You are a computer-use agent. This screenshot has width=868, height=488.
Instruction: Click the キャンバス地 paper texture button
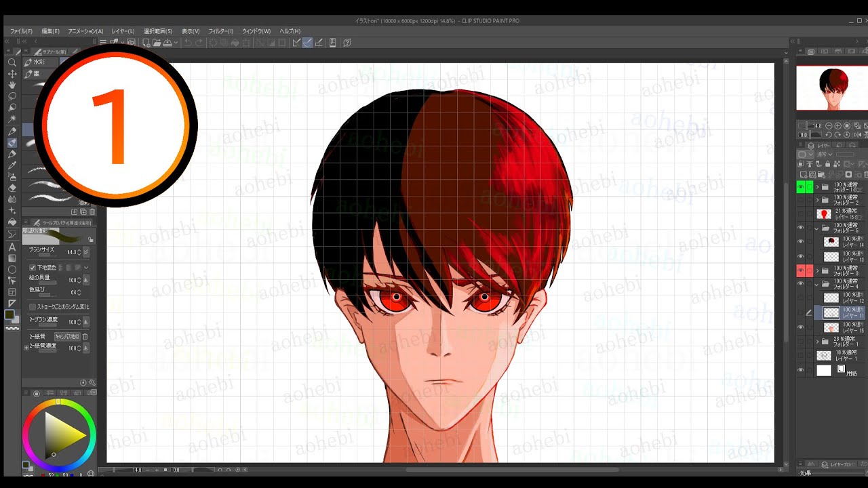click(67, 336)
